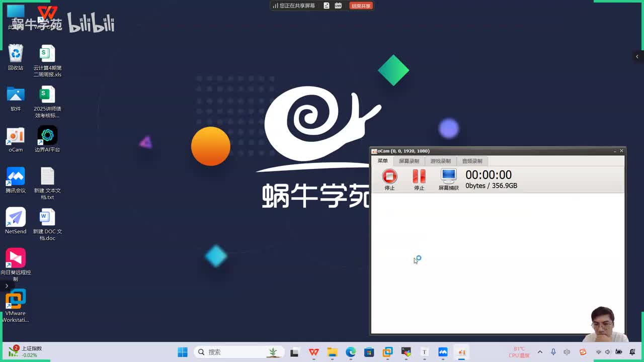Image resolution: width=644 pixels, height=362 pixels.
Task: Open WPS Office from the taskbar
Action: click(313, 352)
